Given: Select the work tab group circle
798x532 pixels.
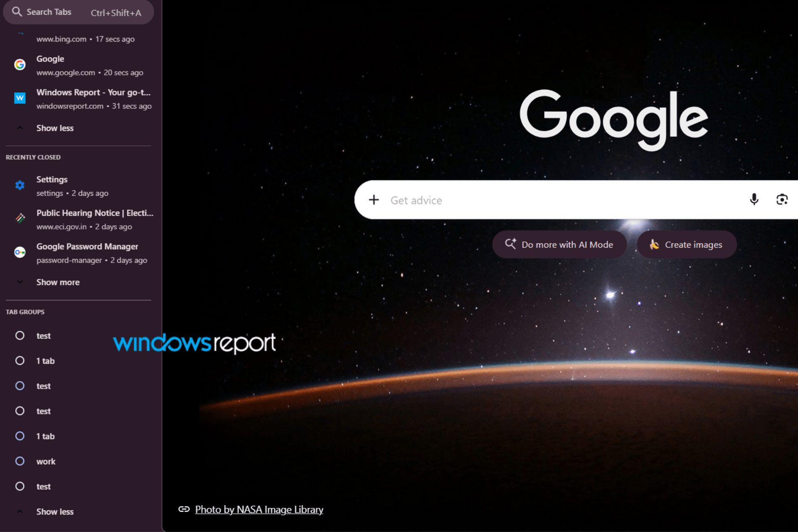Looking at the screenshot, I should (x=20, y=461).
